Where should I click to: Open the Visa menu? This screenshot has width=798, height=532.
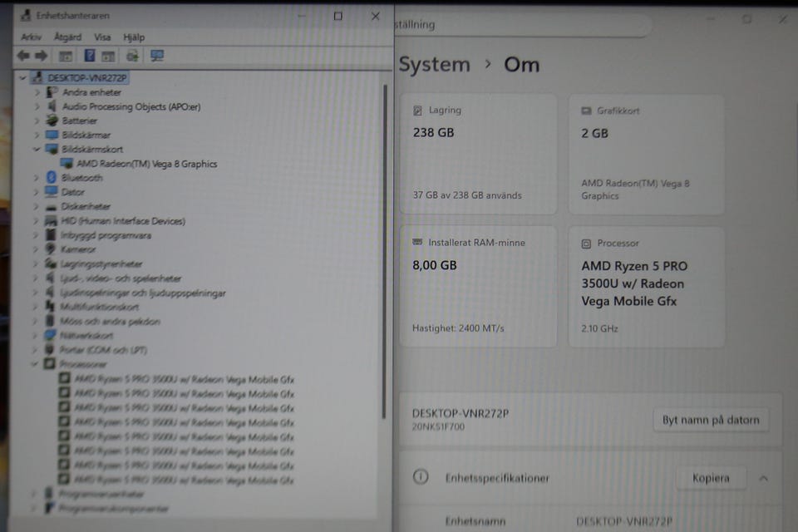coord(102,37)
